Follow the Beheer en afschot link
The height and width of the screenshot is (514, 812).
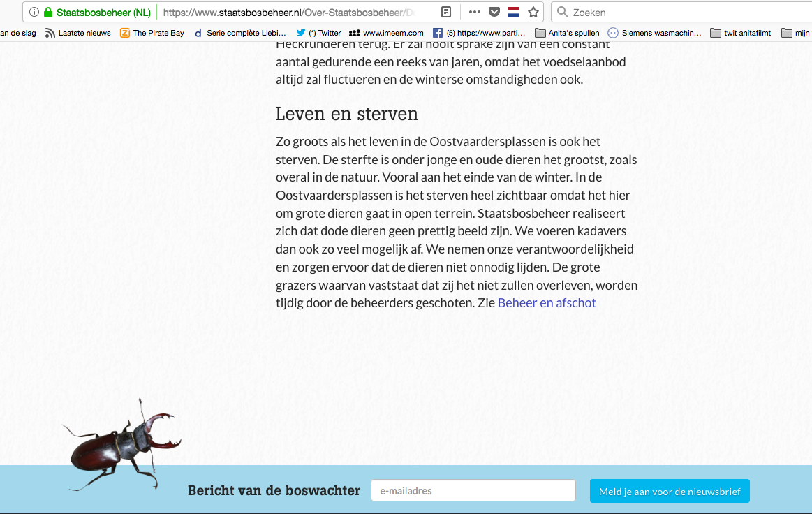pos(547,303)
